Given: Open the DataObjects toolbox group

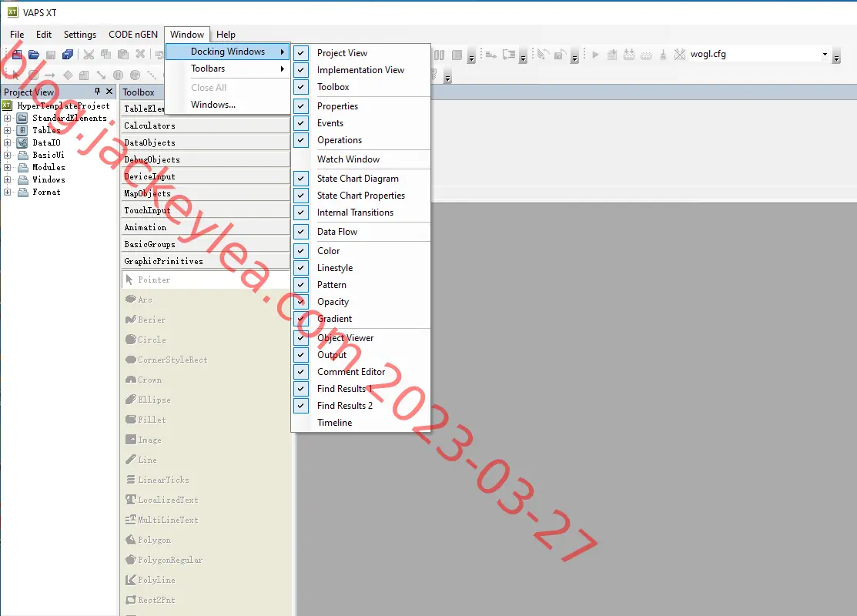Looking at the screenshot, I should click(x=206, y=142).
